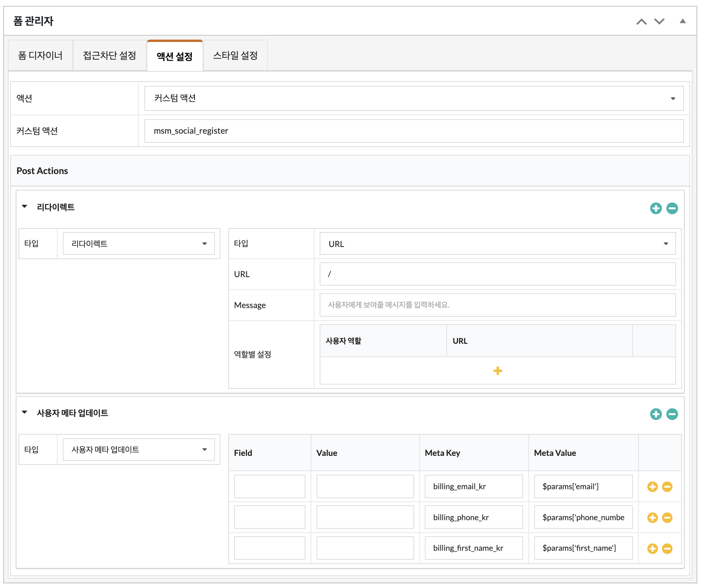Add a role-based row with yellow plus
Screen dimensions: 702x588
coord(498,371)
